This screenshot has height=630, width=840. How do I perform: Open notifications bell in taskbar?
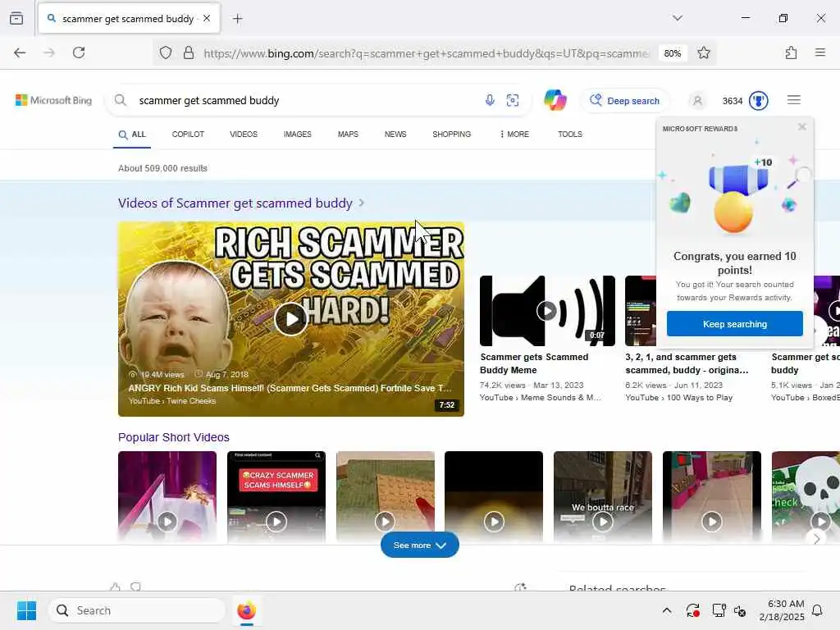click(x=818, y=610)
